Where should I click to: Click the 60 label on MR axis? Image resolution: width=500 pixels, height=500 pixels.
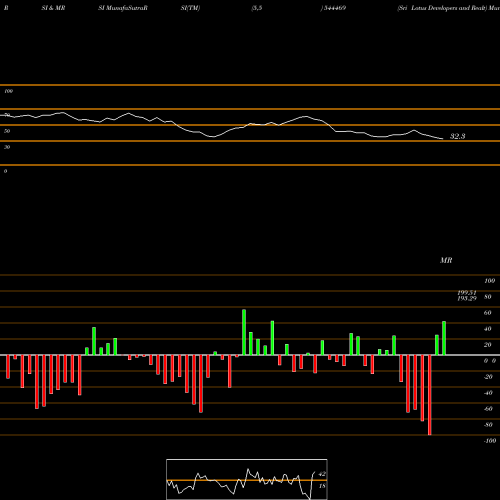pos(488,313)
